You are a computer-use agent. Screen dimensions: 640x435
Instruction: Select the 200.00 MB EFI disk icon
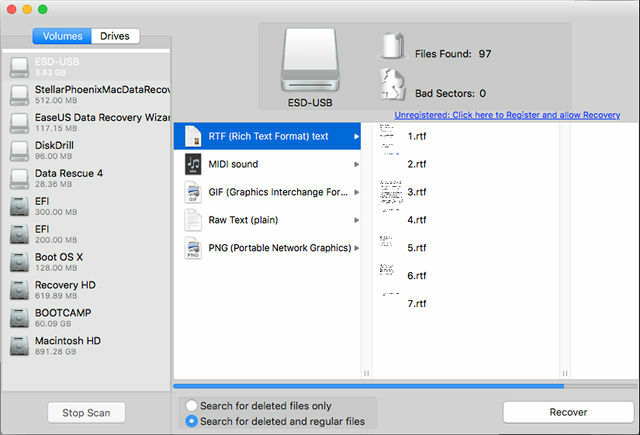(19, 234)
